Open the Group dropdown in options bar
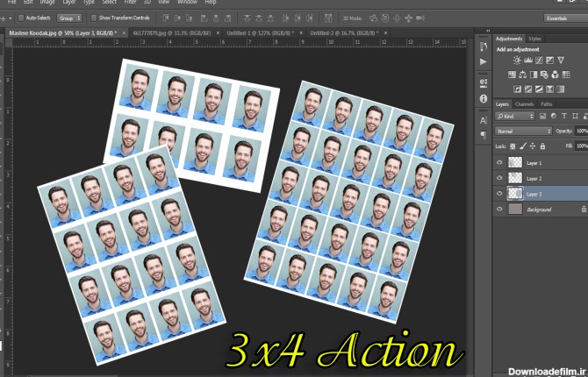 click(69, 17)
